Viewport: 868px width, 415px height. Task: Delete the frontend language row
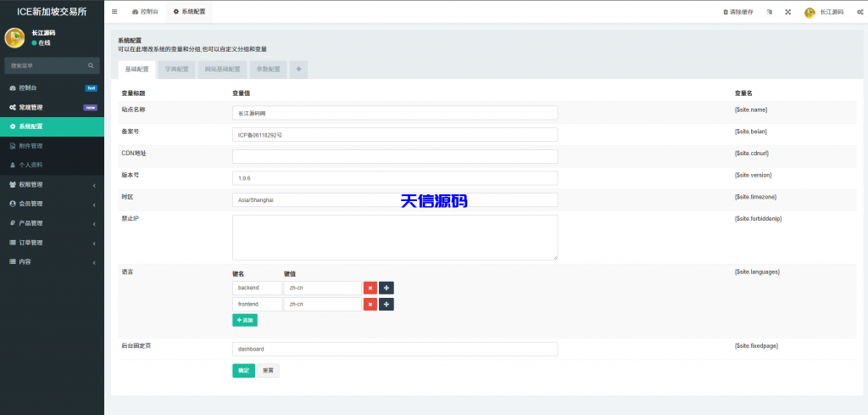click(370, 305)
